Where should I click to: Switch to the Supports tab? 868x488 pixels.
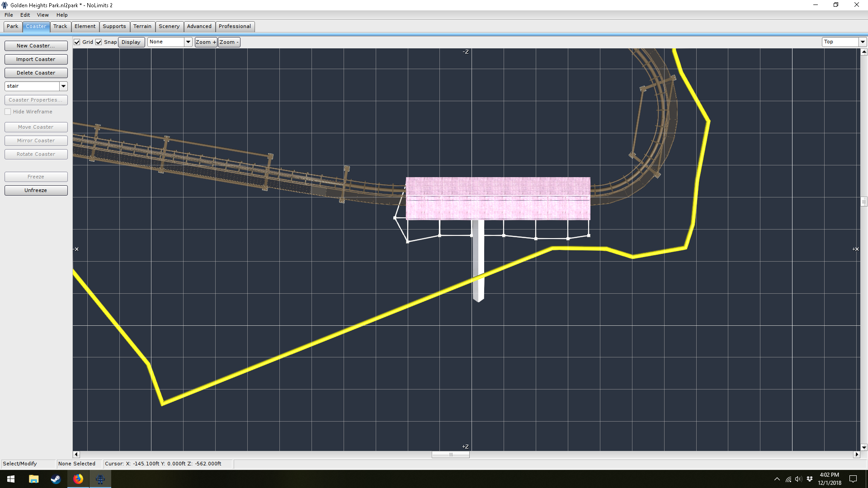coord(114,26)
